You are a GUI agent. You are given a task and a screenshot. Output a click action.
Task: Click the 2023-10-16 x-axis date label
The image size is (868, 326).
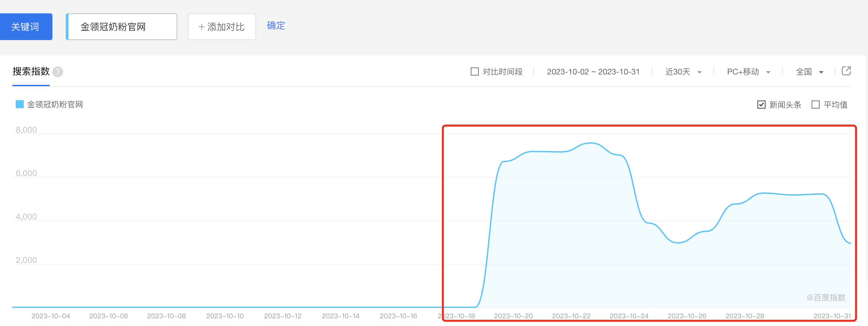tap(398, 316)
